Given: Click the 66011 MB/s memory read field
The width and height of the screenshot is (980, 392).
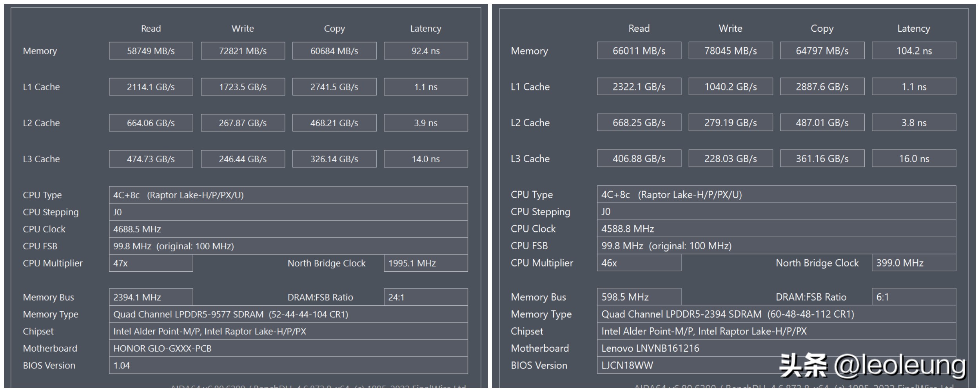Looking at the screenshot, I should (x=639, y=51).
